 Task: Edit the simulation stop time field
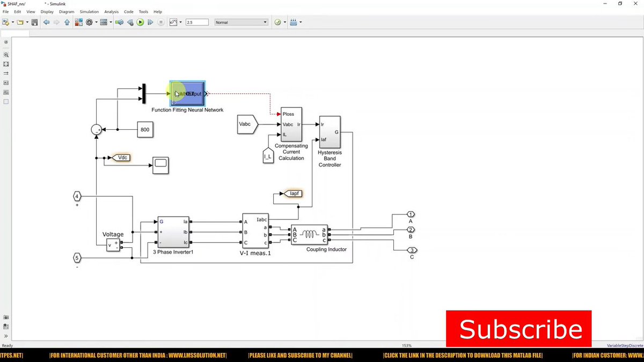pos(197,22)
